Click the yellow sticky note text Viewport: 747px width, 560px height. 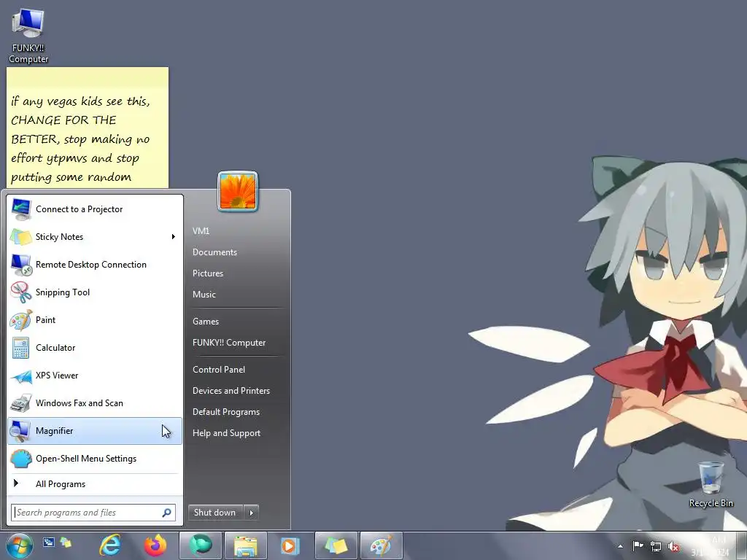(80, 139)
